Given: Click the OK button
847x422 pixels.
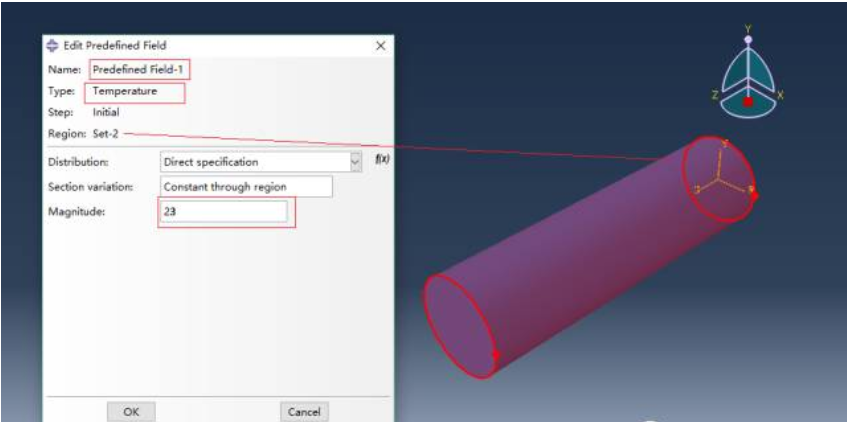Looking at the screenshot, I should 131,412.
